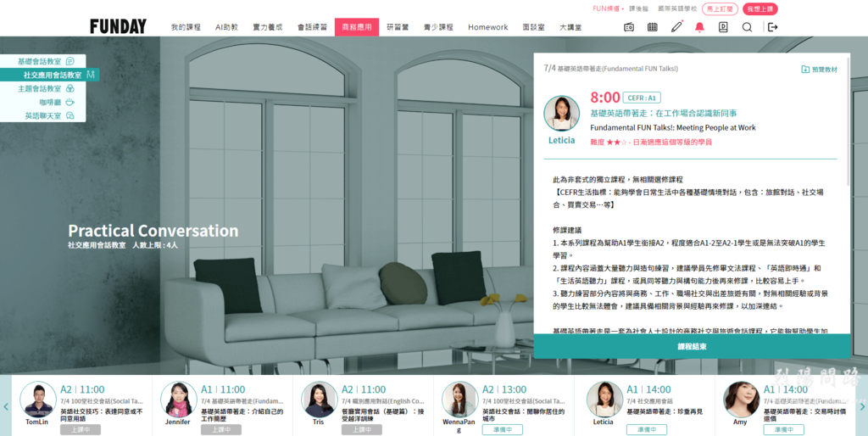Image resolution: width=868 pixels, height=436 pixels.
Task: Click the Practical Conversation heading
Action: pyautogui.click(x=153, y=231)
